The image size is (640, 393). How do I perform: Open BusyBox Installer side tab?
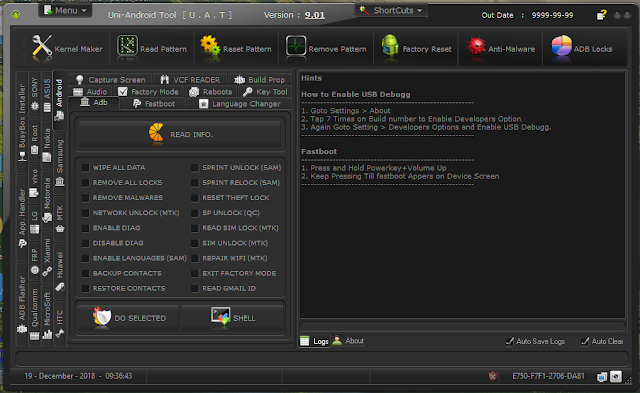(22, 122)
